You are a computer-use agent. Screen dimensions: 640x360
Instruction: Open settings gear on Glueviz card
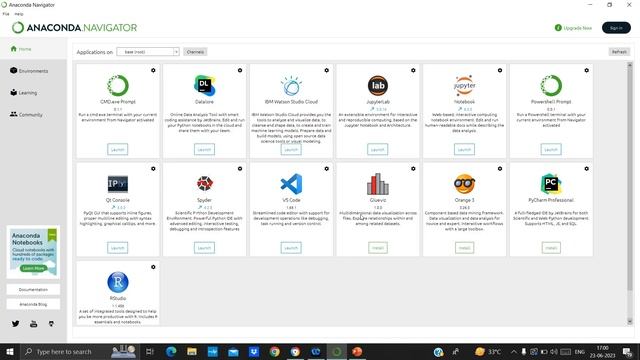[x=413, y=169]
